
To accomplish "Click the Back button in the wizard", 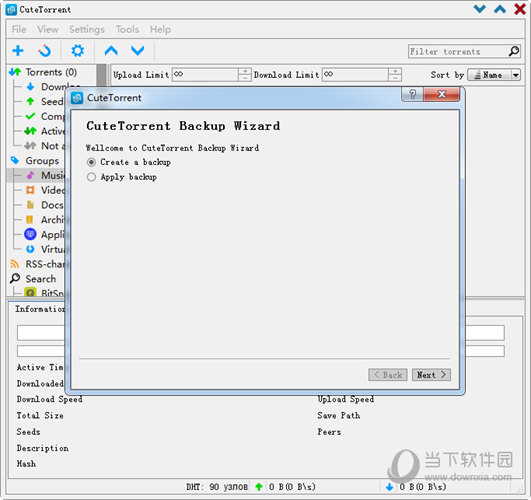I will (388, 375).
